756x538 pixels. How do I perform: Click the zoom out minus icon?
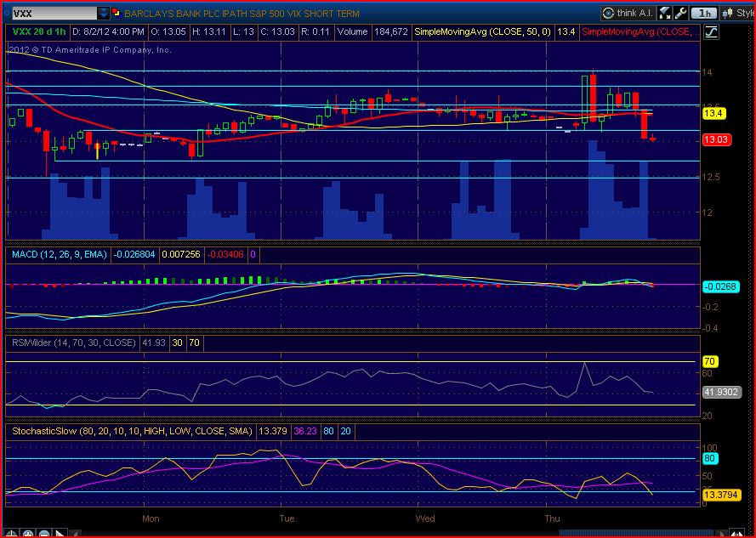(x=44, y=534)
